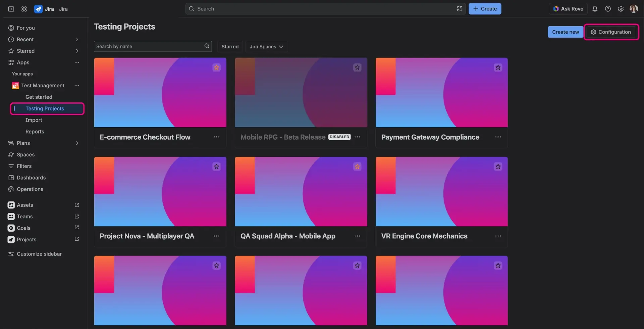Open the Apps more options ellipsis

tap(77, 62)
